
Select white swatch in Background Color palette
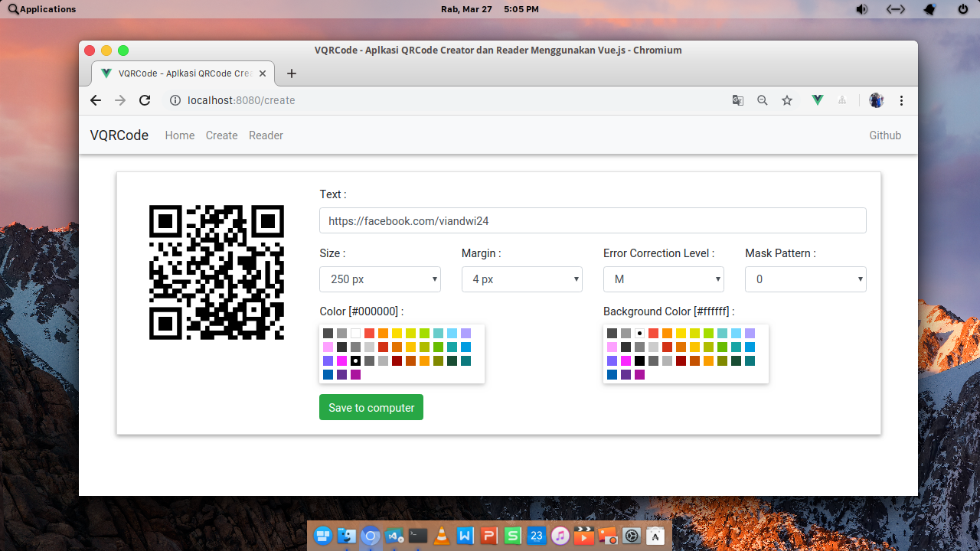coord(639,333)
